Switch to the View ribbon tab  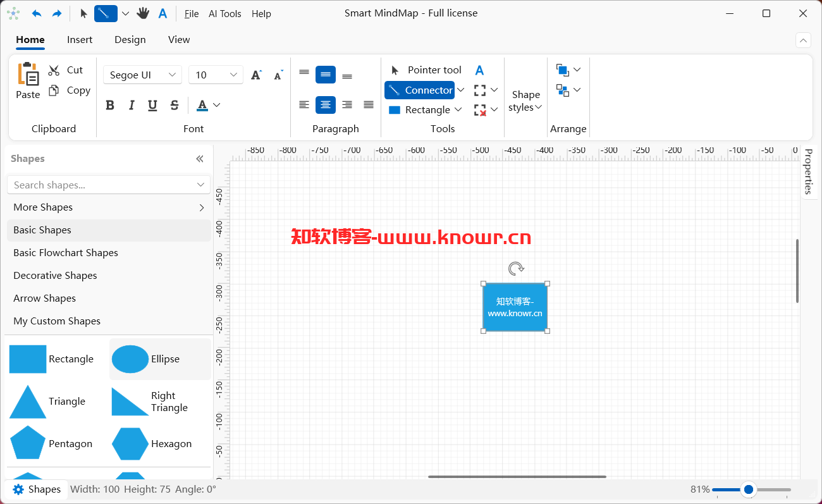179,39
